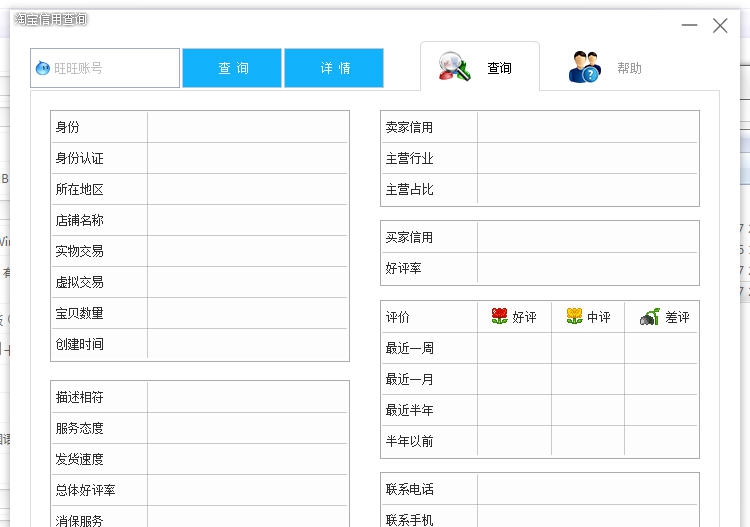
Task: Click the 虚拟交易 label
Action: [79, 282]
